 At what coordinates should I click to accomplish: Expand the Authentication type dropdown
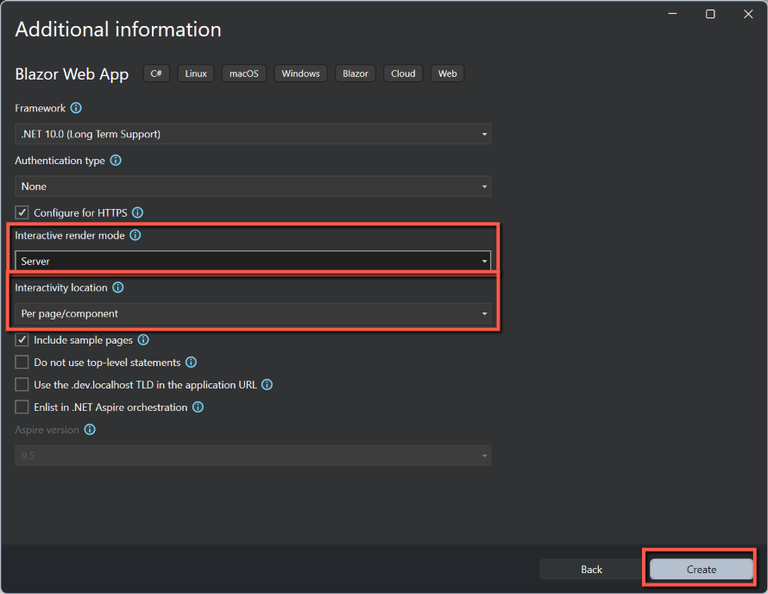click(253, 186)
